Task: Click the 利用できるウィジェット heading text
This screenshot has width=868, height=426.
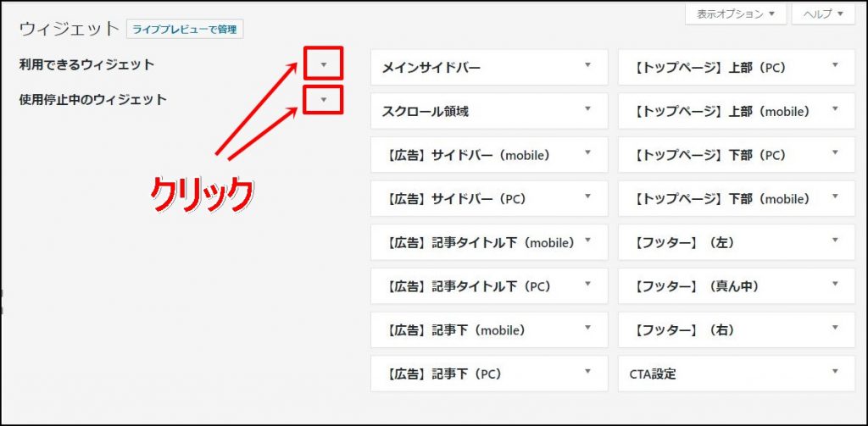Action: (x=86, y=64)
